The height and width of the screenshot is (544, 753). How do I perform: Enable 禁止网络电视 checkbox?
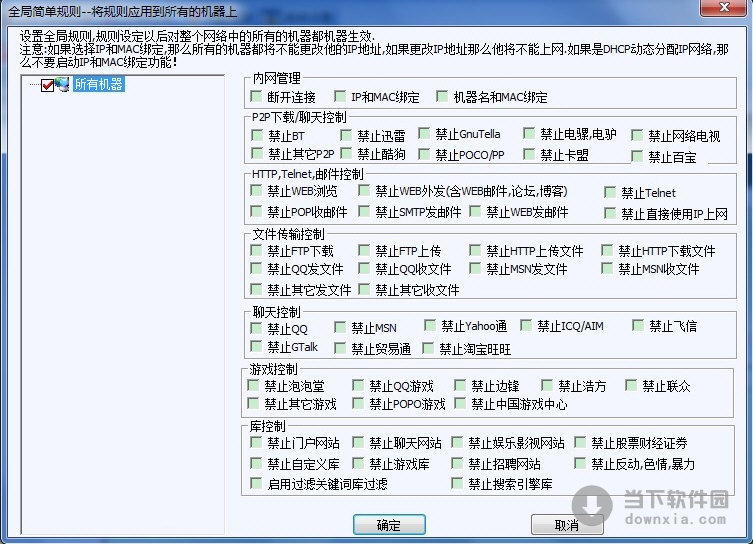pos(637,135)
